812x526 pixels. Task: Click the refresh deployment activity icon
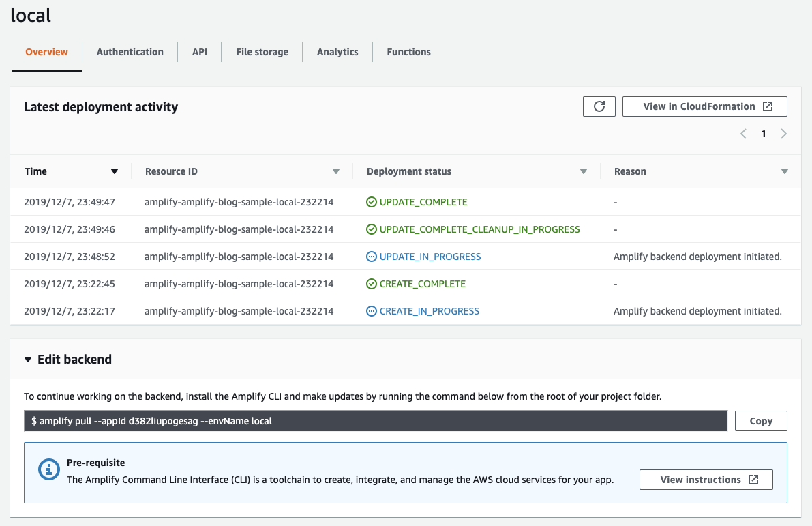[599, 106]
